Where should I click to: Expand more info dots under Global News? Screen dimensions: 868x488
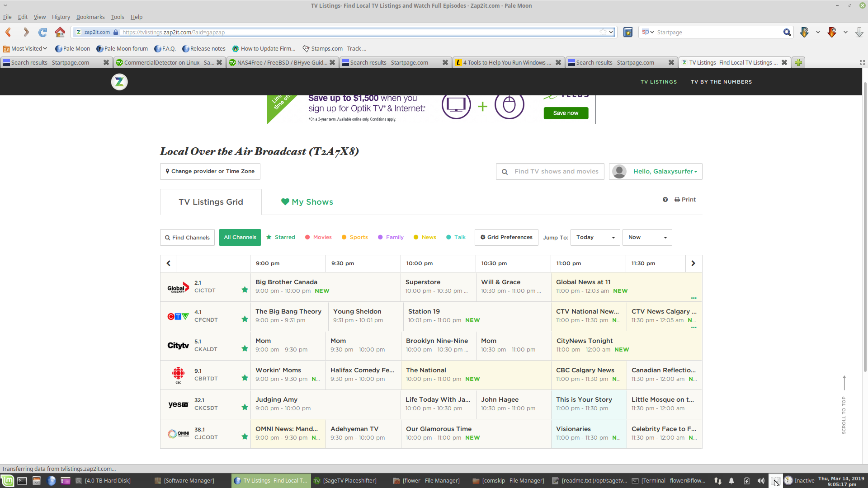[x=694, y=298]
